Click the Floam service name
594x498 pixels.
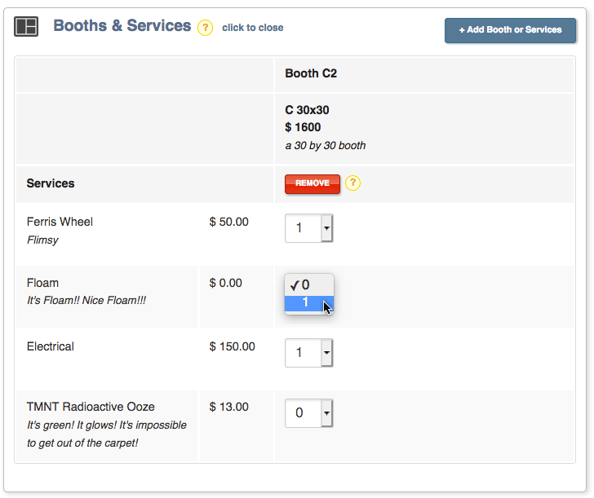pos(43,283)
